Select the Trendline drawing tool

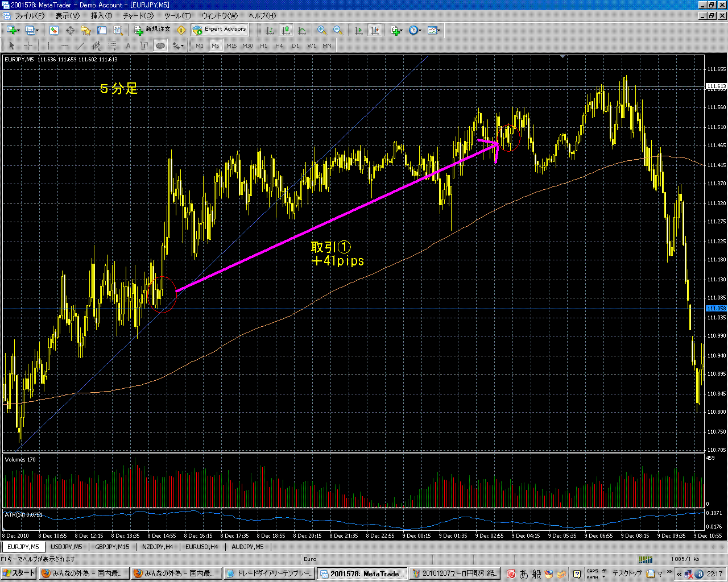(80, 45)
